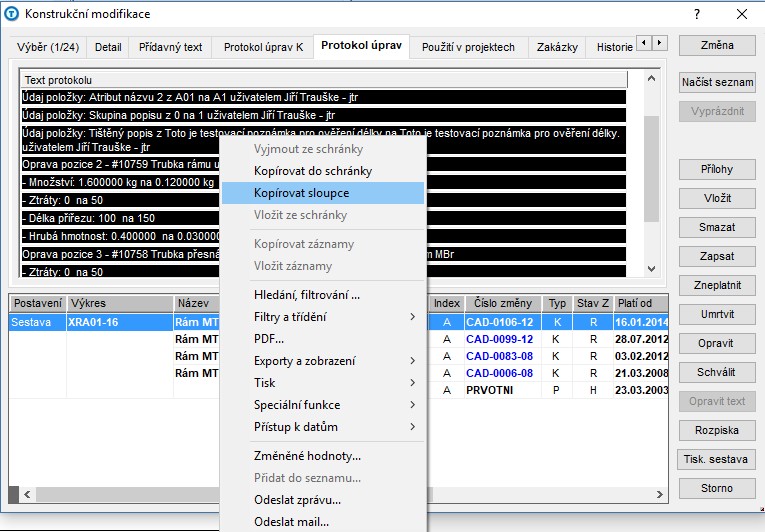Click the Smazat button

tap(717, 227)
